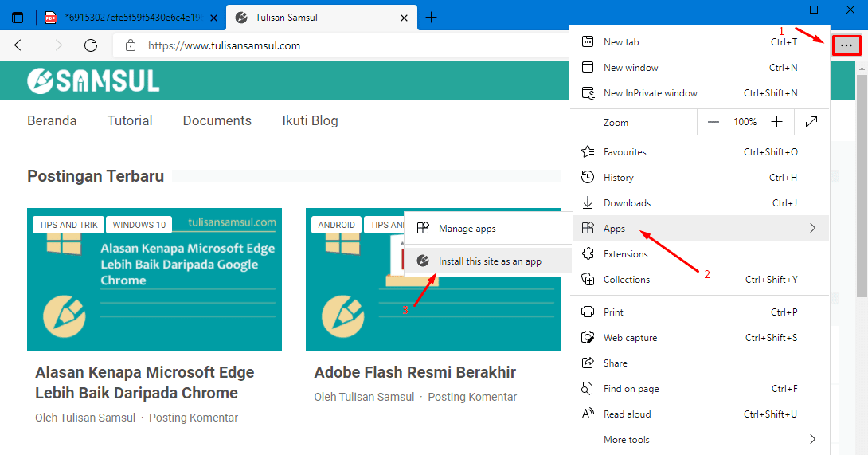Image resolution: width=868 pixels, height=455 pixels.
Task: Open the Tutorial navigation link
Action: point(130,120)
